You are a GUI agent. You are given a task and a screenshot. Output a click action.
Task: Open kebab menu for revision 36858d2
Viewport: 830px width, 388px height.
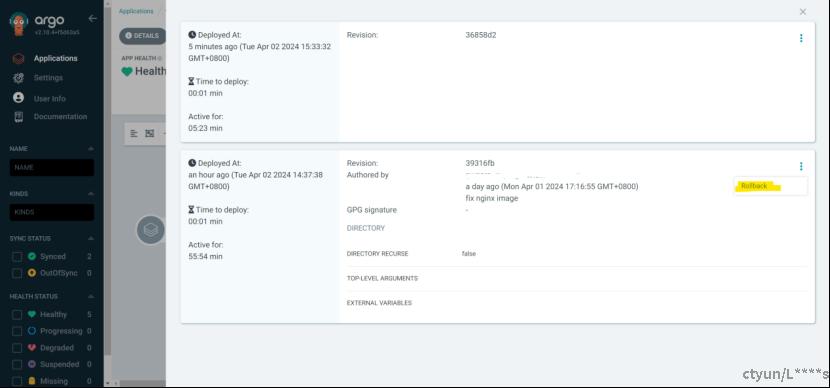[x=801, y=38]
